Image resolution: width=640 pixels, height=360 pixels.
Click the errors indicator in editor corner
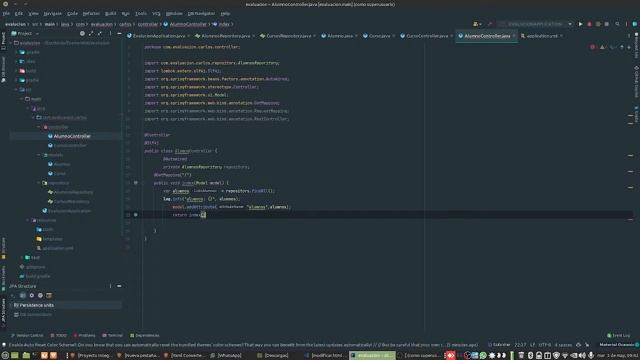593,47
